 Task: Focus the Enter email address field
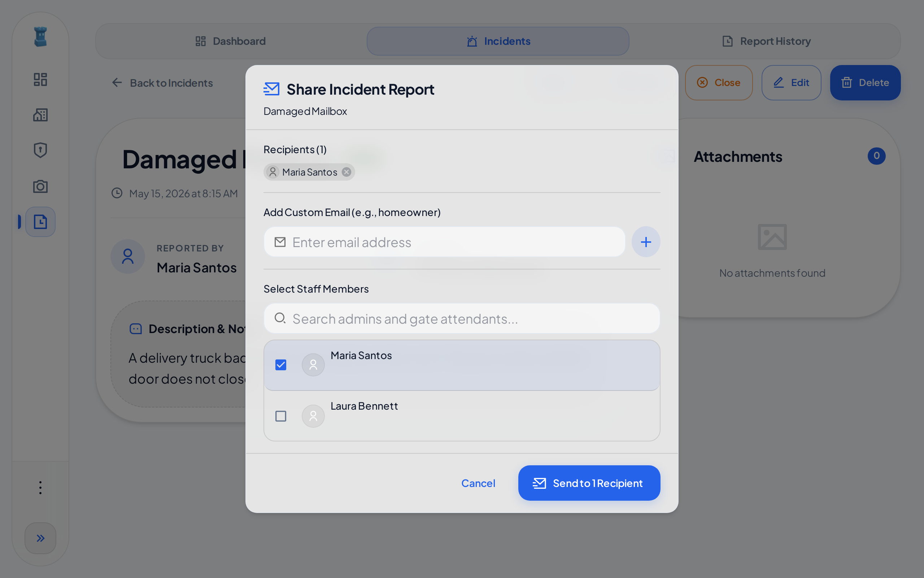444,242
